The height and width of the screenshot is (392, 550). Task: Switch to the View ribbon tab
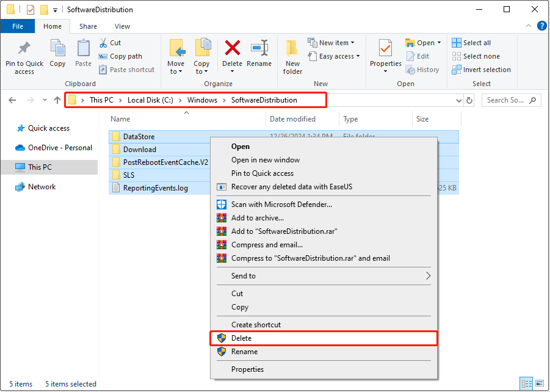122,26
